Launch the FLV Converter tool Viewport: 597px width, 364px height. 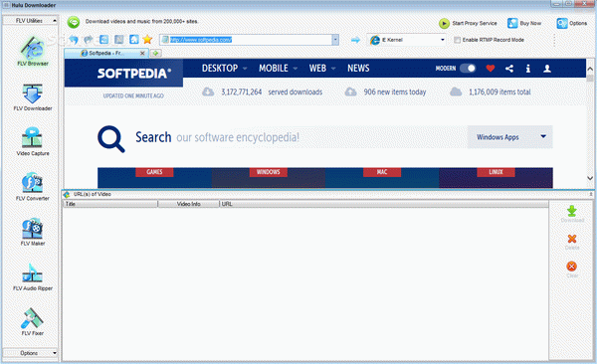tap(33, 187)
